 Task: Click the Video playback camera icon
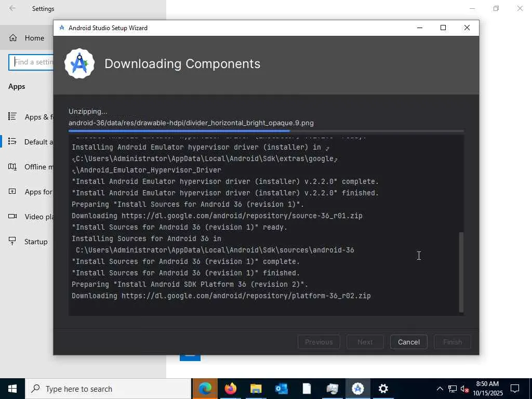[x=12, y=216]
